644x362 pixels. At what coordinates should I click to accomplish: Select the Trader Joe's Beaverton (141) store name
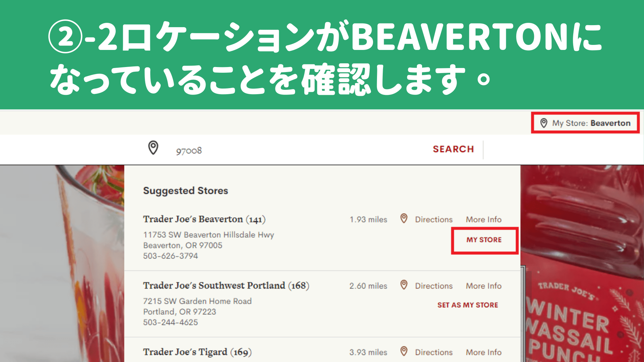(x=204, y=219)
